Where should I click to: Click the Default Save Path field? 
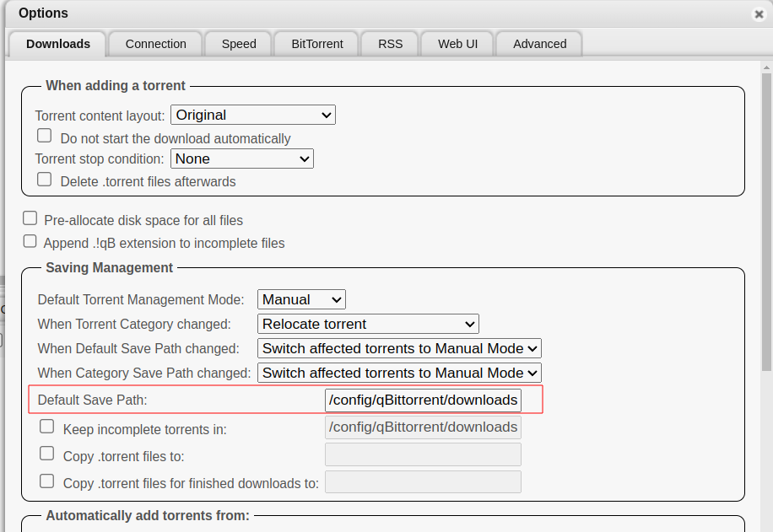click(x=423, y=400)
